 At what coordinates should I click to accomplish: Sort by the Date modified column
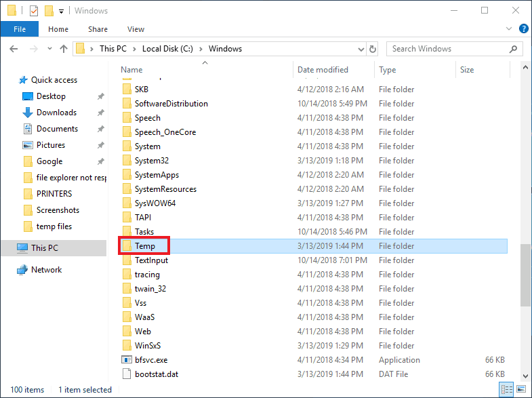pos(323,70)
